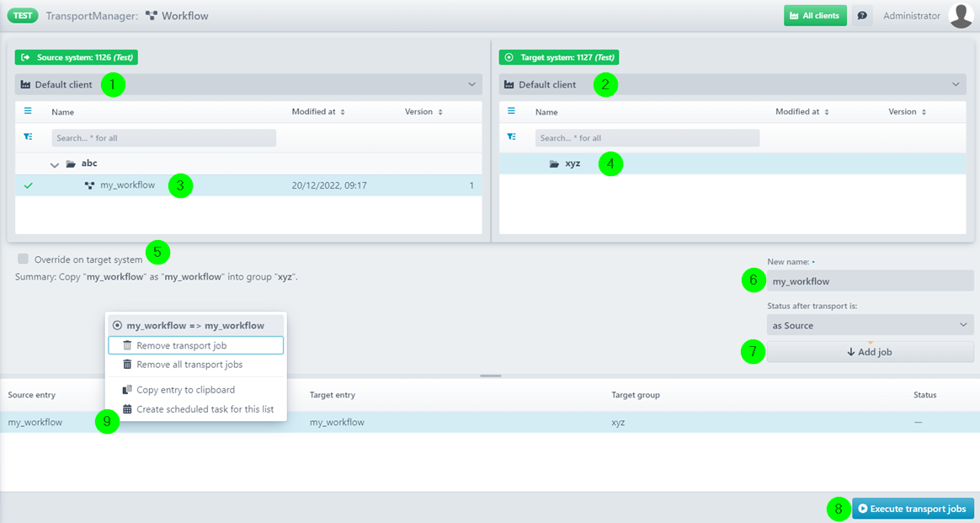This screenshot has height=523, width=980.
Task: Expand the source Default client dropdown
Action: coord(471,84)
